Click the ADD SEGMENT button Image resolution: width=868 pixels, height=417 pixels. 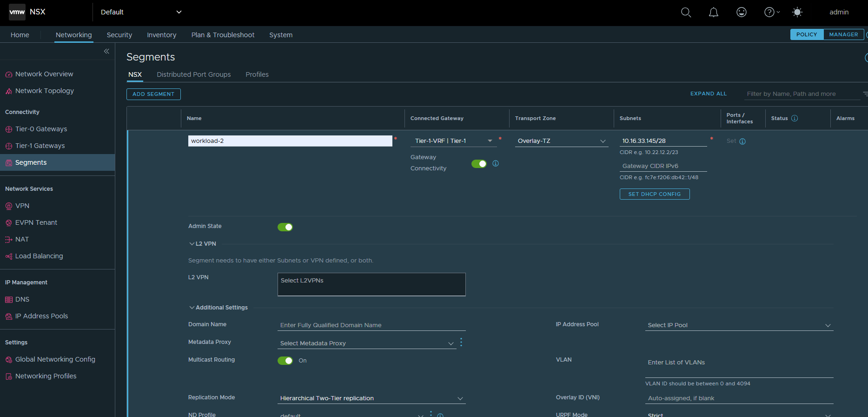point(153,94)
